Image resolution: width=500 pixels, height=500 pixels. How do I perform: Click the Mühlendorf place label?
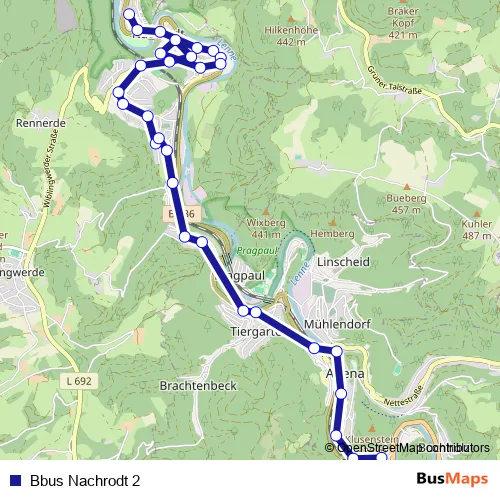(337, 324)
